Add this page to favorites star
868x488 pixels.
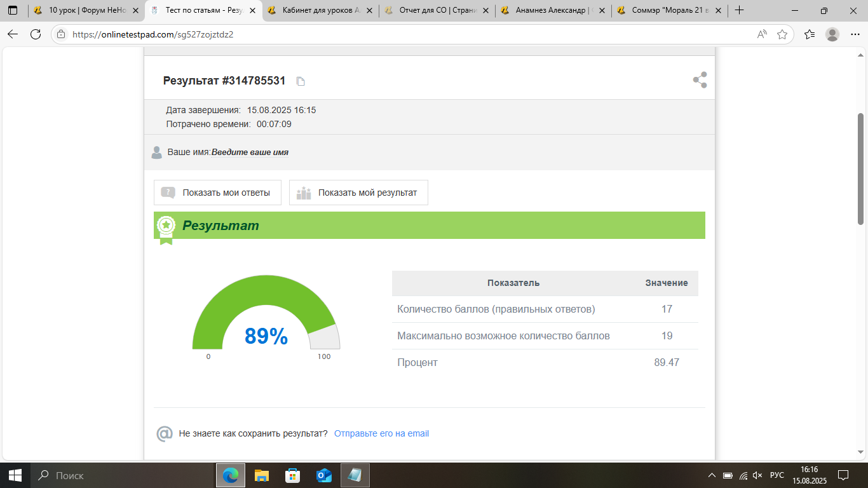[782, 34]
